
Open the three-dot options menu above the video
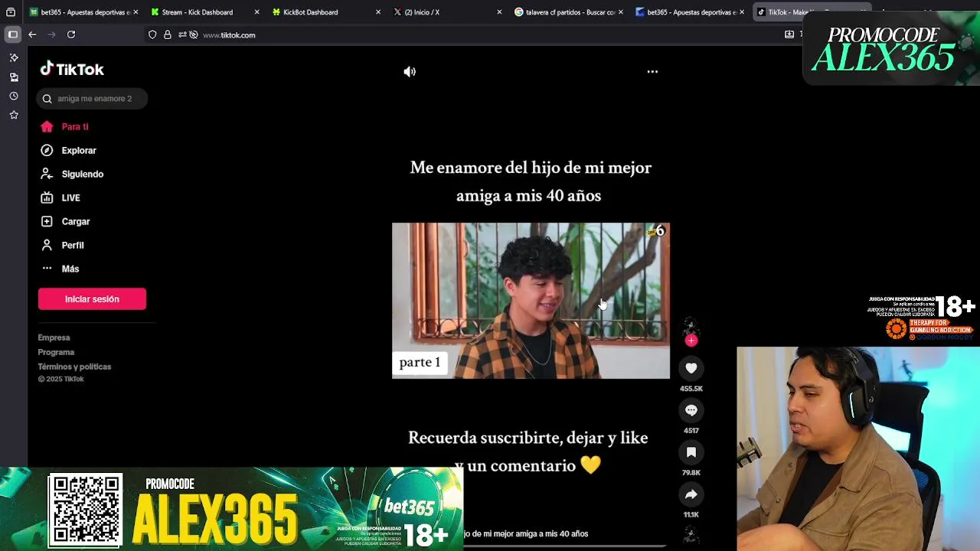652,71
